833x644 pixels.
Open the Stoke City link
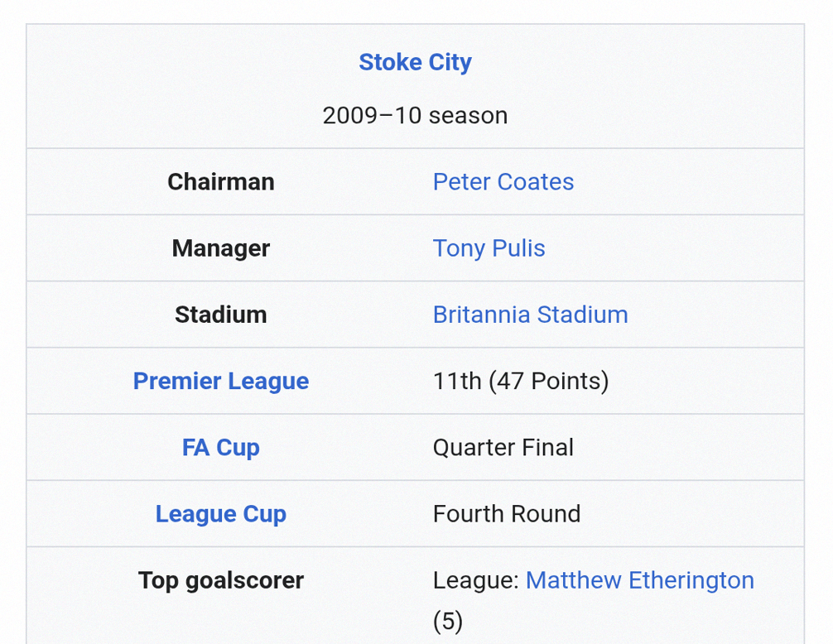(415, 62)
